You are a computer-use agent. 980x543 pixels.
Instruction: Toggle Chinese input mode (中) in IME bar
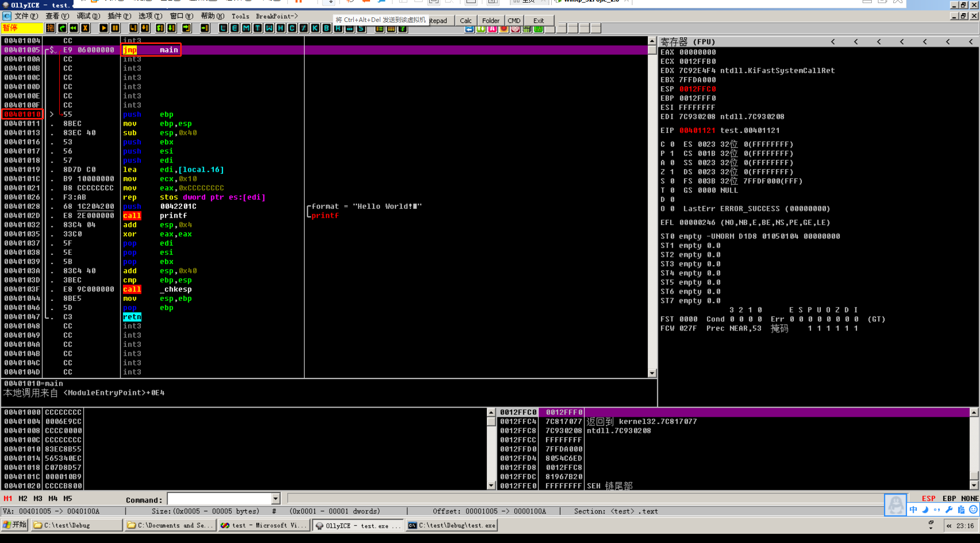913,510
